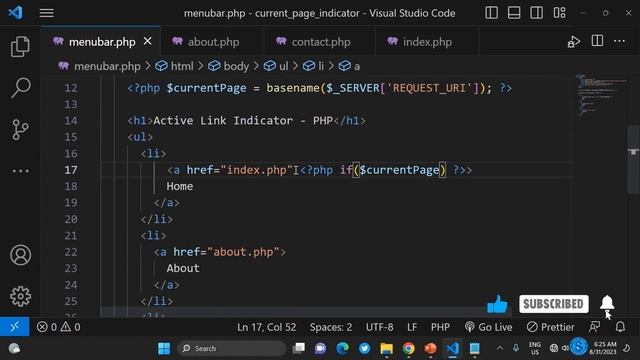Click the word Home on line 18

pos(180,186)
